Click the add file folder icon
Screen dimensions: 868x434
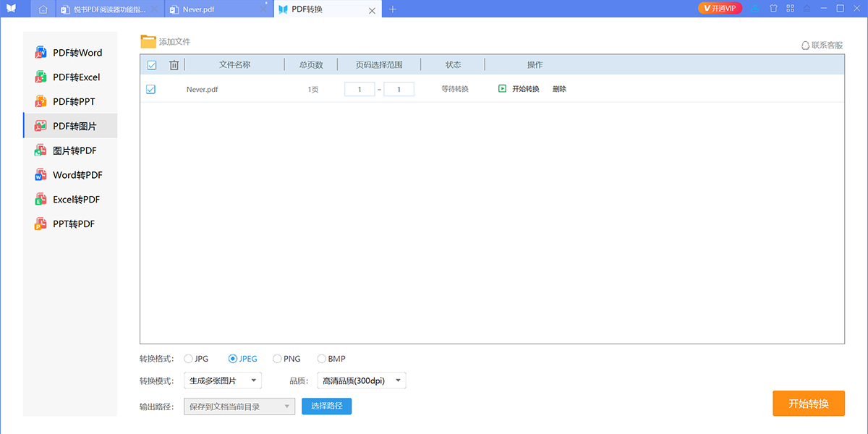[148, 41]
